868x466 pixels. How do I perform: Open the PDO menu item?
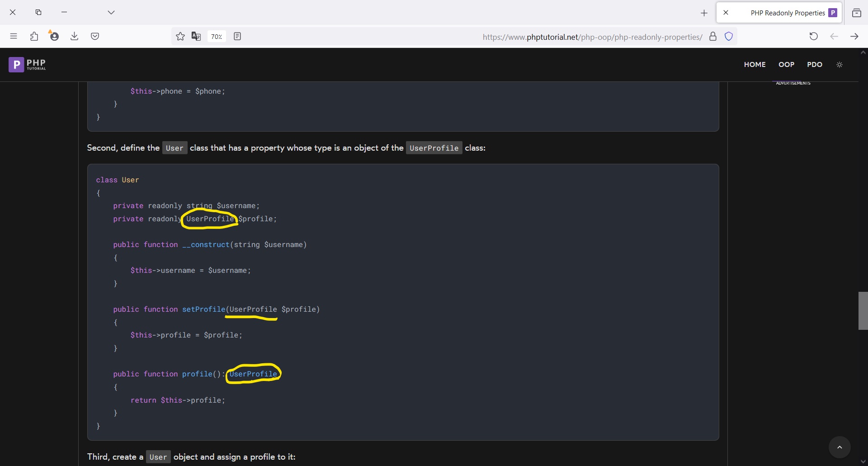[815, 65]
